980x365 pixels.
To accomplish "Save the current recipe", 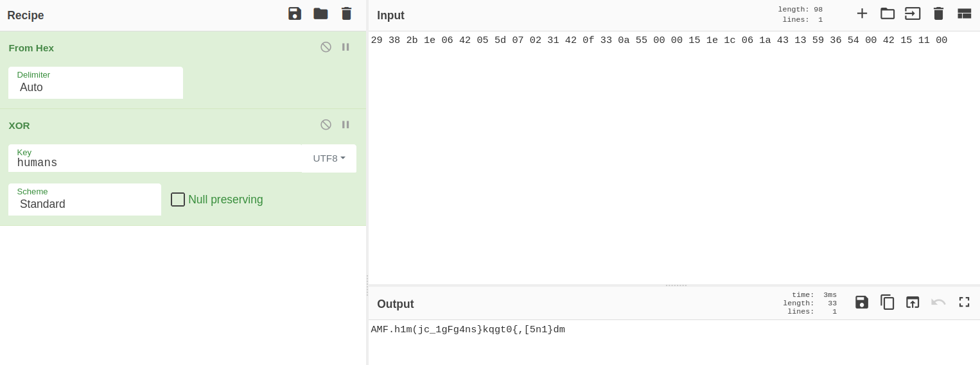I will pos(295,13).
